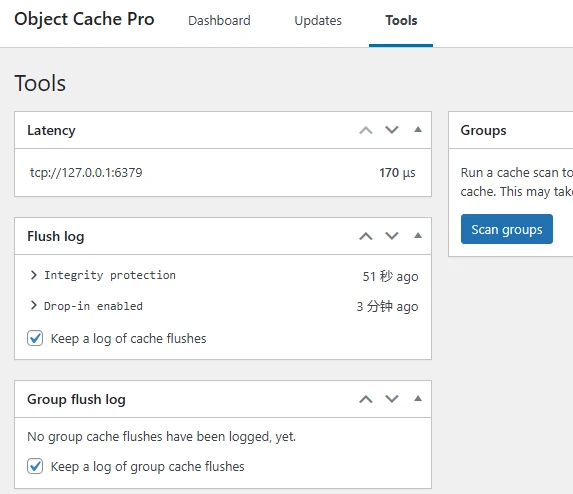The height and width of the screenshot is (494, 573).
Task: Click the No group cache flushes logged message
Action: click(162, 437)
